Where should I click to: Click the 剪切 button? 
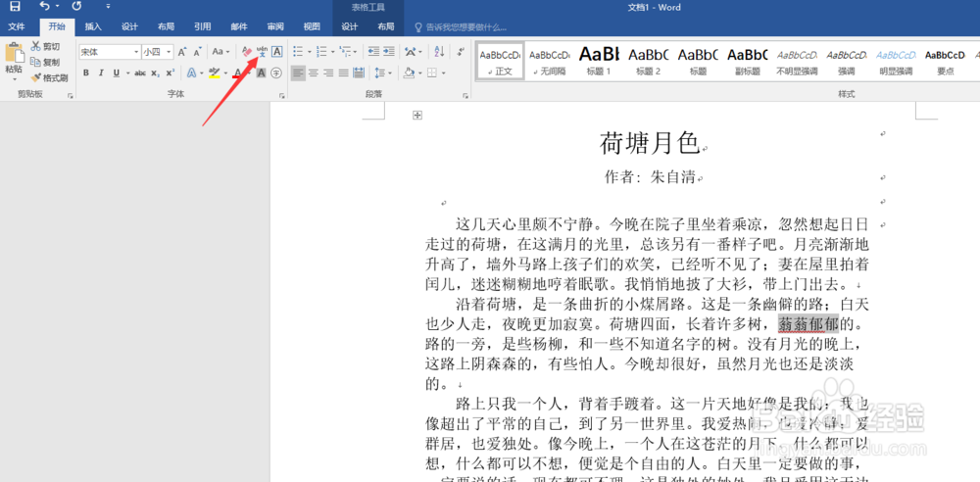pyautogui.click(x=45, y=46)
